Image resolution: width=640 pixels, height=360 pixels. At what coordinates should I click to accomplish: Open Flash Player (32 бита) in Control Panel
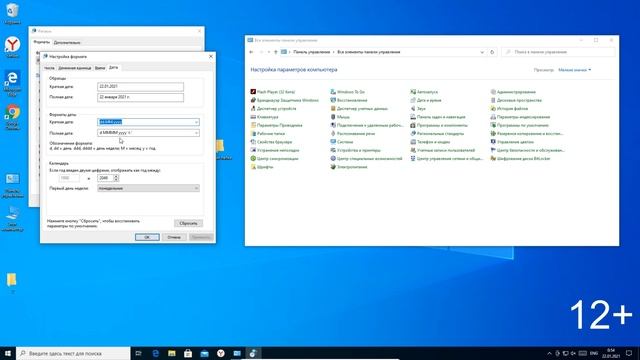273,92
